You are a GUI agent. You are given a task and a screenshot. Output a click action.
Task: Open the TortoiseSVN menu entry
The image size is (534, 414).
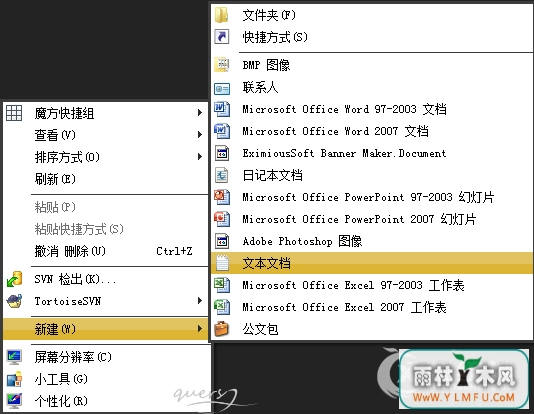click(106, 301)
